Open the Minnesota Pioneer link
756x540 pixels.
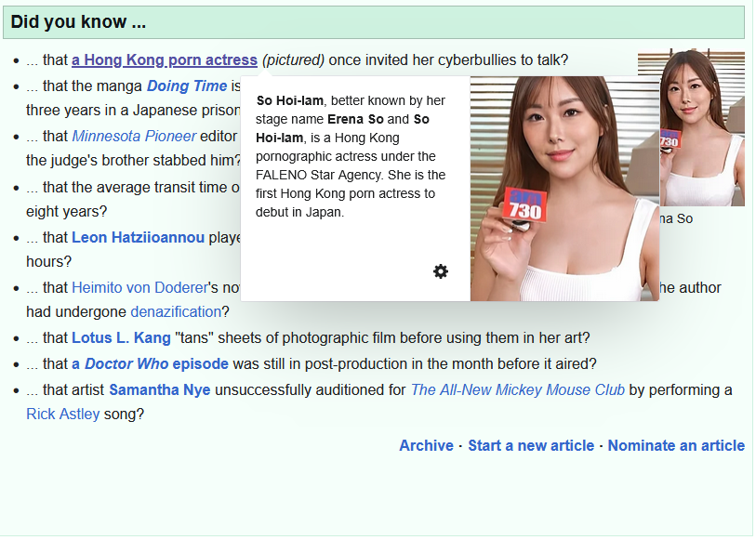134,137
